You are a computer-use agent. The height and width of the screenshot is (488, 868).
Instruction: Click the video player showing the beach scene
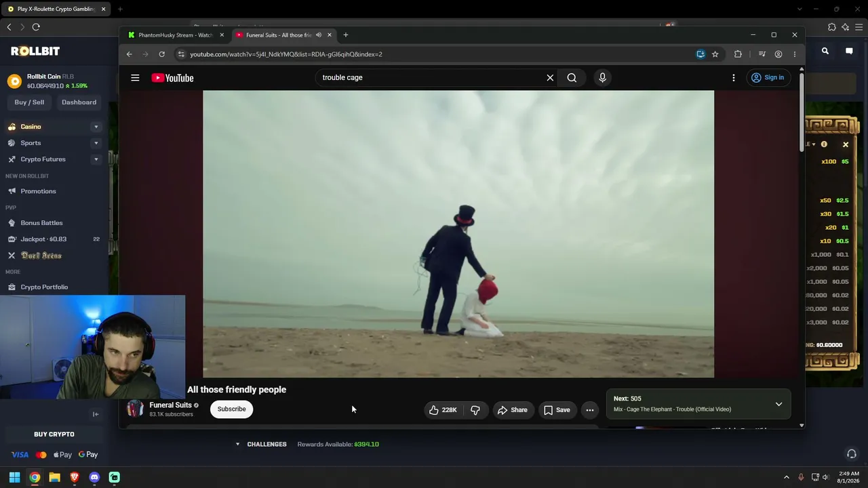point(458,234)
